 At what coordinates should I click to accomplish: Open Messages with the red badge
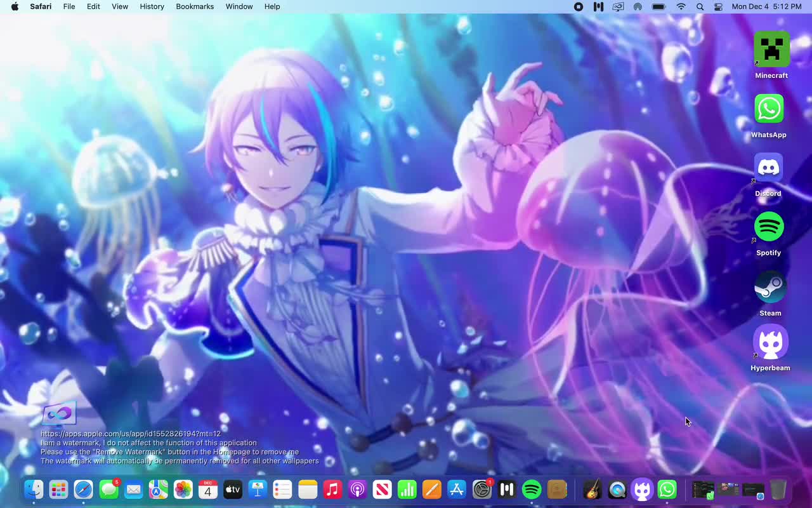pos(108,490)
